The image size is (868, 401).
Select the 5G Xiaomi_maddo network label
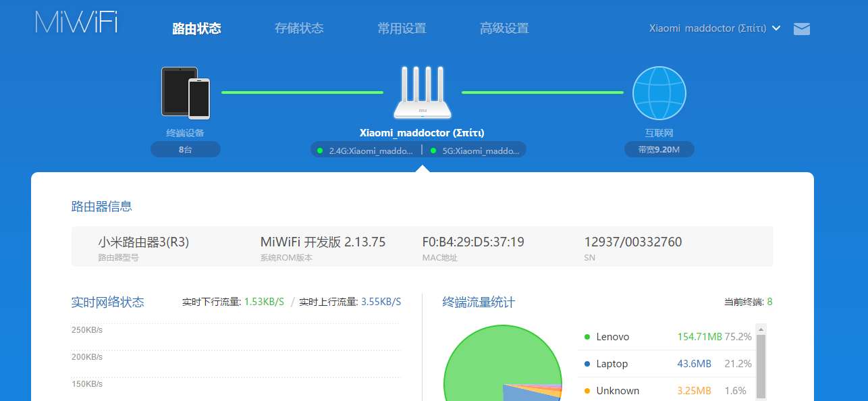tap(481, 151)
